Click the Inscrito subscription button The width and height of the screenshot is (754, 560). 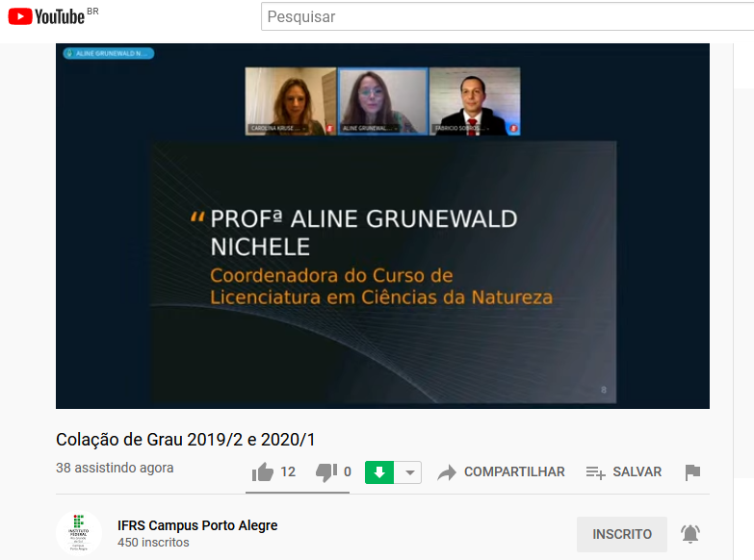621,534
